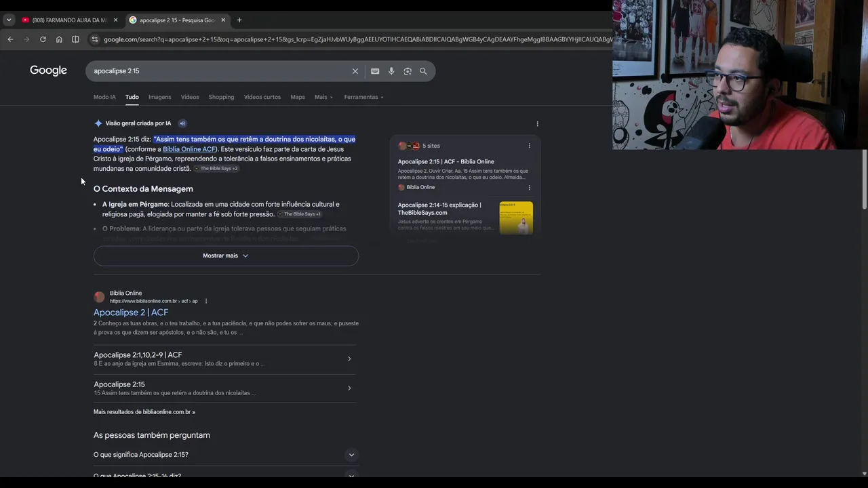Close the apocalipse 2 15 search tab
The image size is (868, 488).
[223, 20]
